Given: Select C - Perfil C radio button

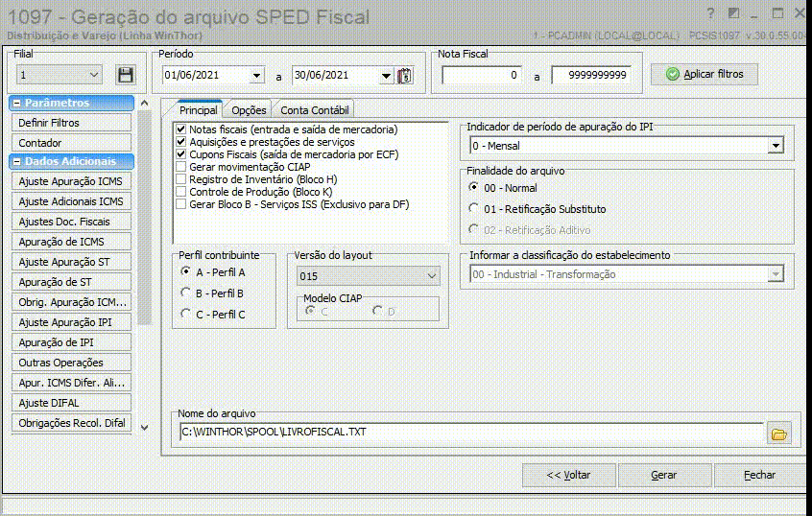Looking at the screenshot, I should [185, 313].
